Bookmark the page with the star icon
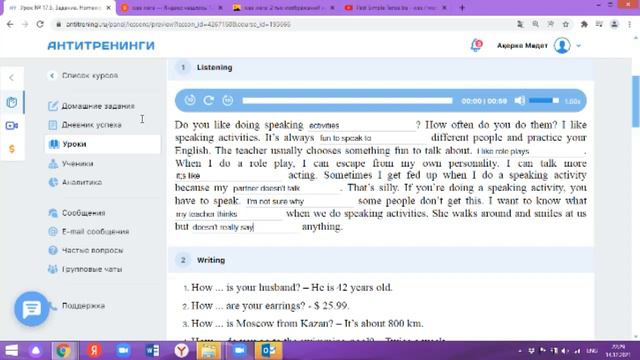This screenshot has height=360, width=640. click(566, 24)
